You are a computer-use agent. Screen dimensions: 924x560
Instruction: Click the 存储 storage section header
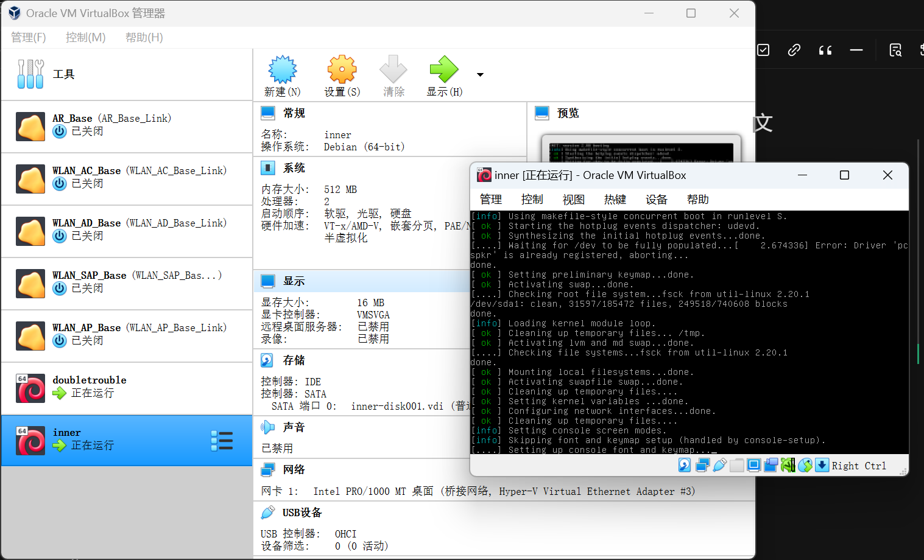tap(294, 360)
